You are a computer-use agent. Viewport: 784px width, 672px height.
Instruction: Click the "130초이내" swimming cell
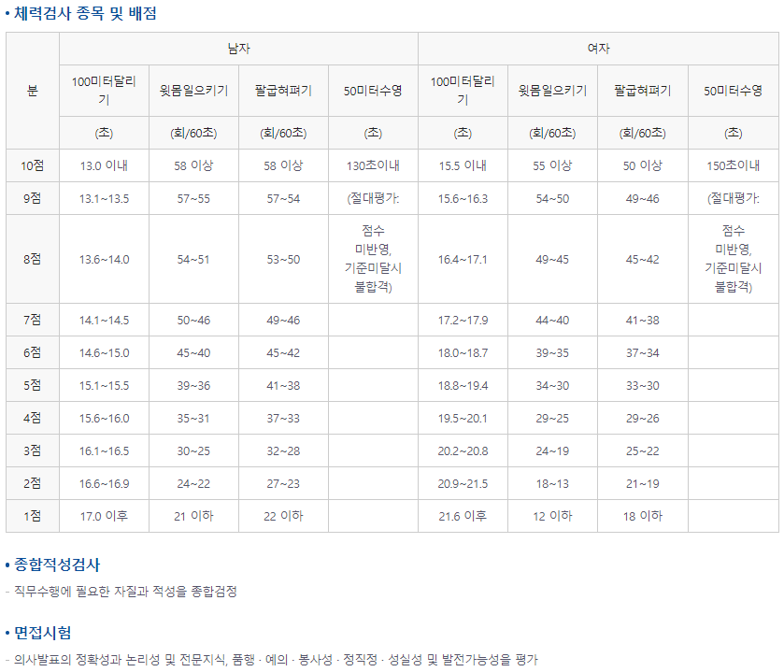[373, 165]
